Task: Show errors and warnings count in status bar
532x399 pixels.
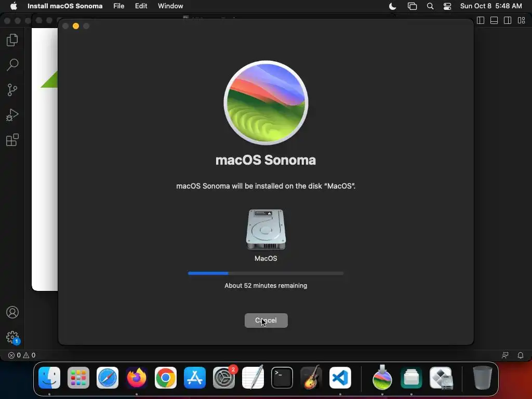Action: pos(22,355)
